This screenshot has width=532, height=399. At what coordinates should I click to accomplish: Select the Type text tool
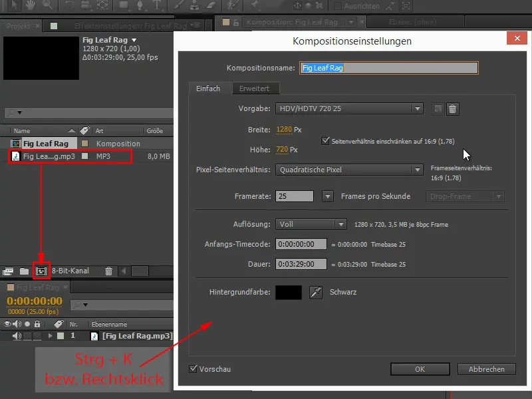[x=156, y=5]
